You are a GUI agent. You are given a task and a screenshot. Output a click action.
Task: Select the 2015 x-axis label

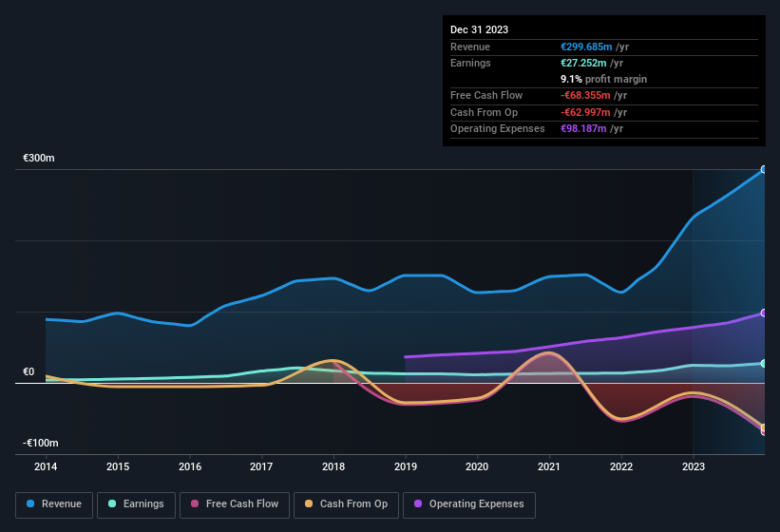tap(118, 466)
